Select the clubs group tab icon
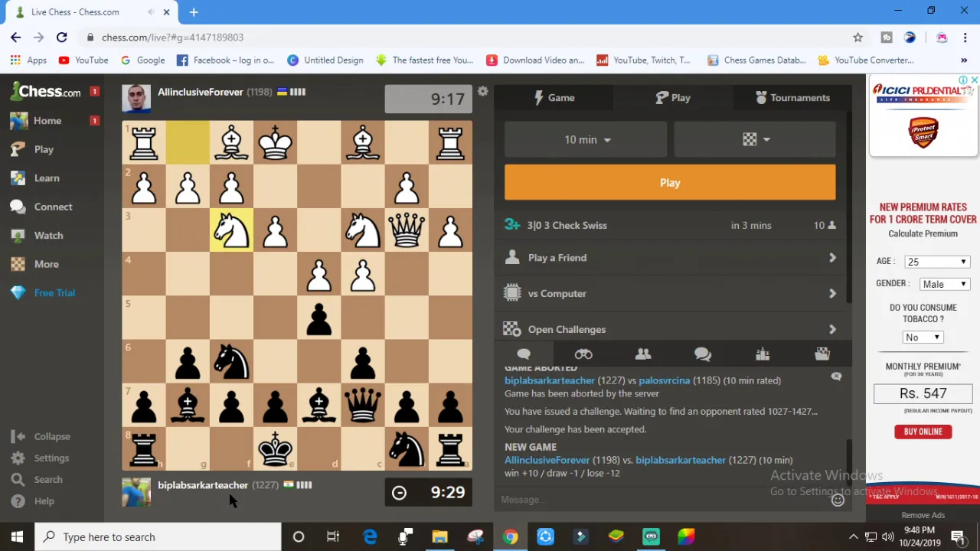This screenshot has width=980, height=551. pos(763,354)
